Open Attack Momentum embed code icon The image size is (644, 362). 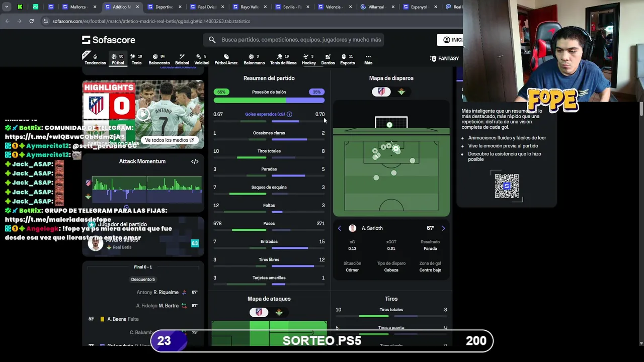[195, 161]
